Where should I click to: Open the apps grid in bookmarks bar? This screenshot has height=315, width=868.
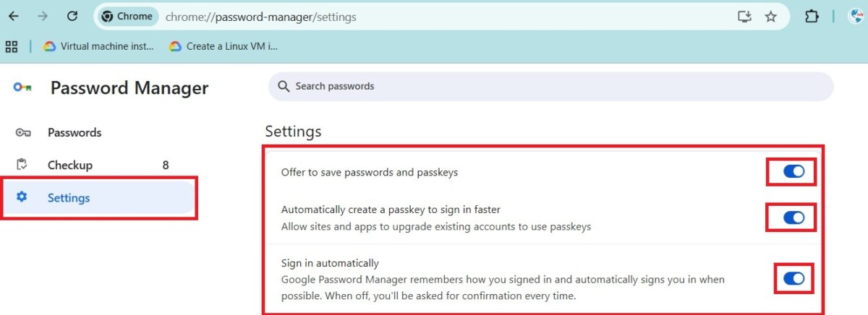click(x=11, y=46)
